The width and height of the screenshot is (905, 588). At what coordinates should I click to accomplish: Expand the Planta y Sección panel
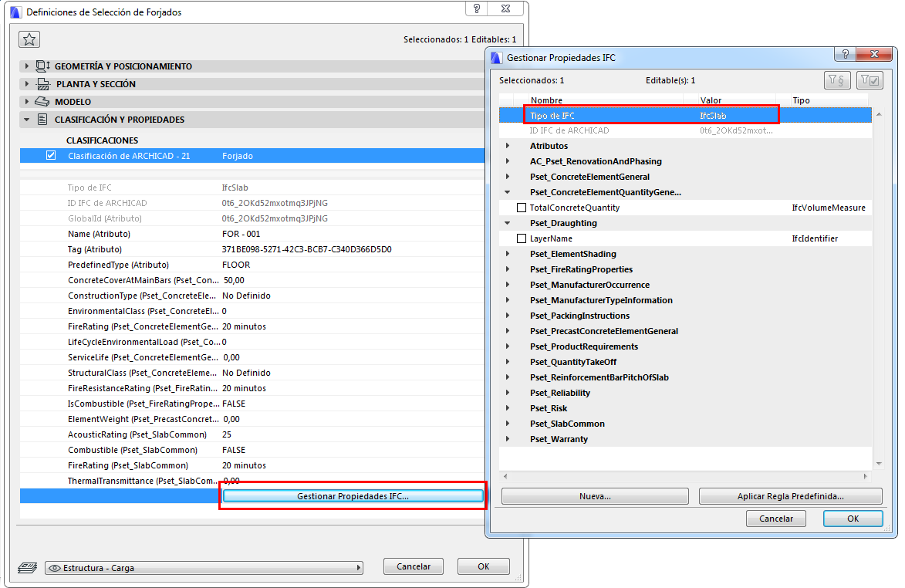(x=26, y=84)
